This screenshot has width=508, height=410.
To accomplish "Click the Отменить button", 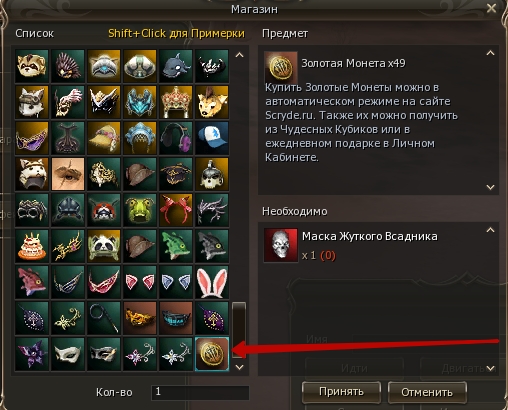I will [x=427, y=392].
